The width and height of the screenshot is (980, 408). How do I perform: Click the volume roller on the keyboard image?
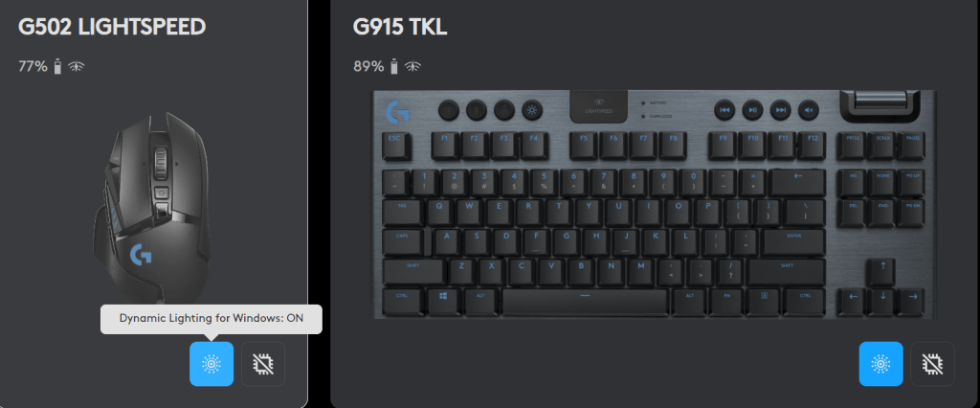pyautogui.click(x=879, y=101)
